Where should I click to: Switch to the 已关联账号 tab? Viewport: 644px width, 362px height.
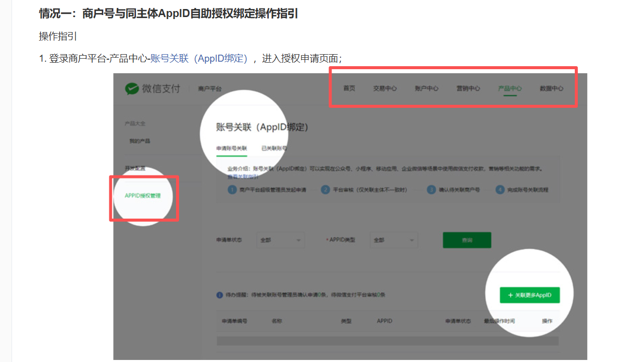coord(274,148)
